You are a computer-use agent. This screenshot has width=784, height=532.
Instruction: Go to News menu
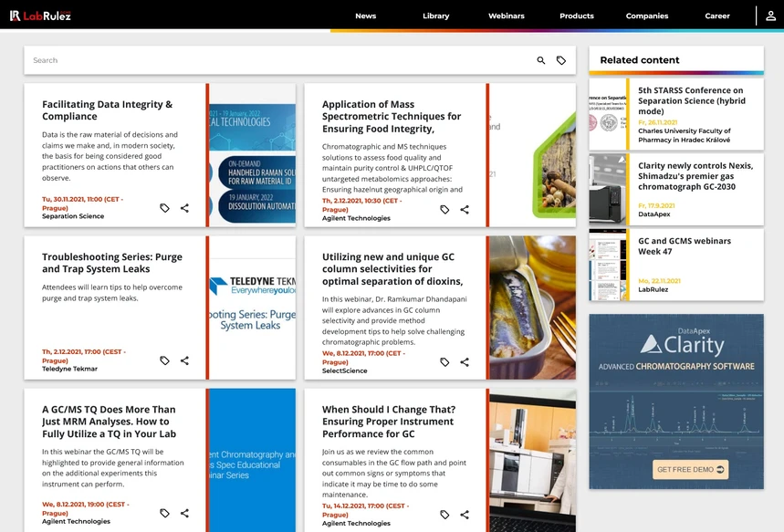(365, 16)
